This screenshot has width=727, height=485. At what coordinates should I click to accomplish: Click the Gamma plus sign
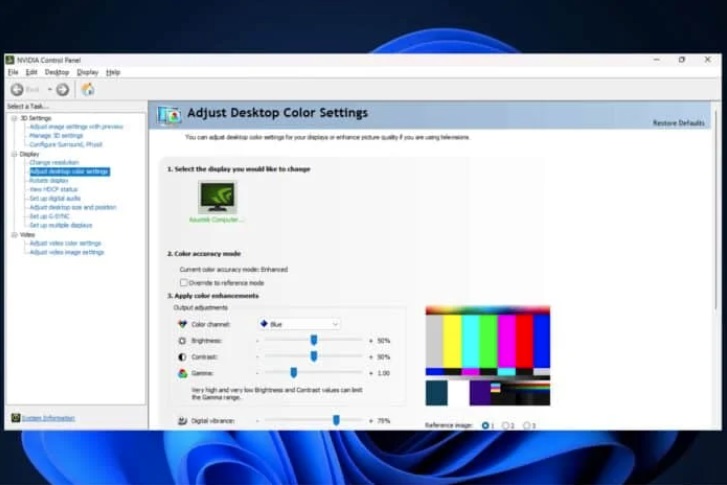pyautogui.click(x=370, y=373)
